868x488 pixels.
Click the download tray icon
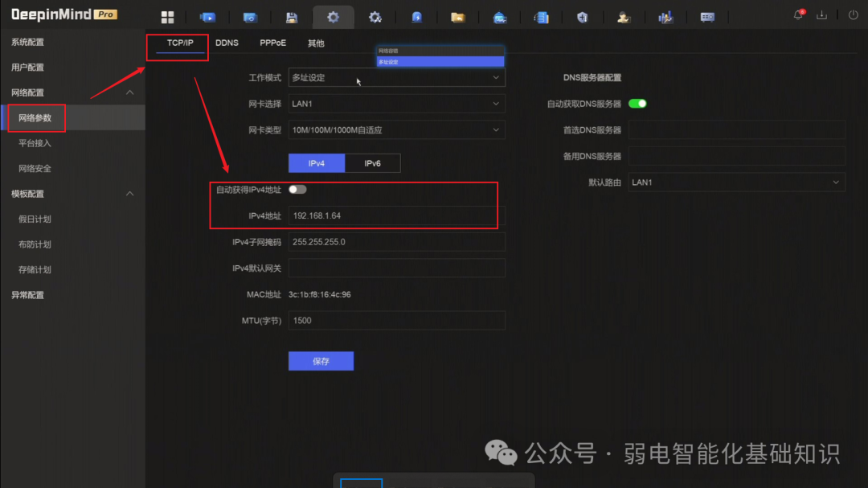pos(821,15)
